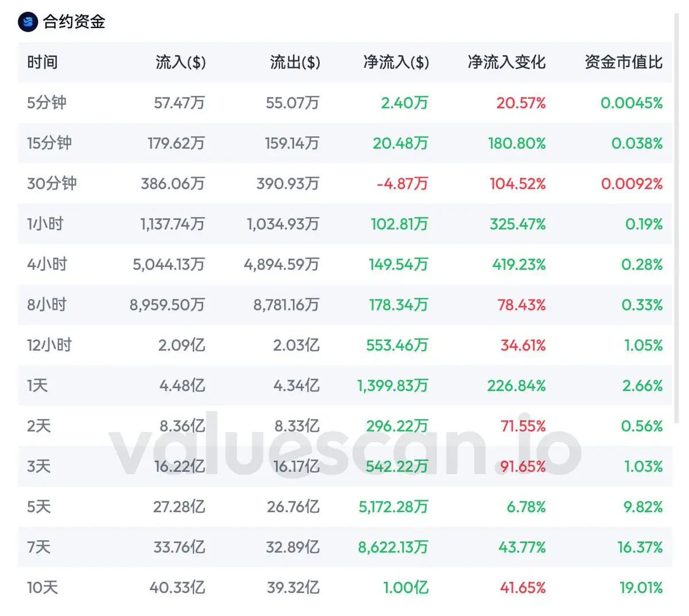Click inflow value 8,959.50万
This screenshot has width=689, height=616.
(x=167, y=305)
